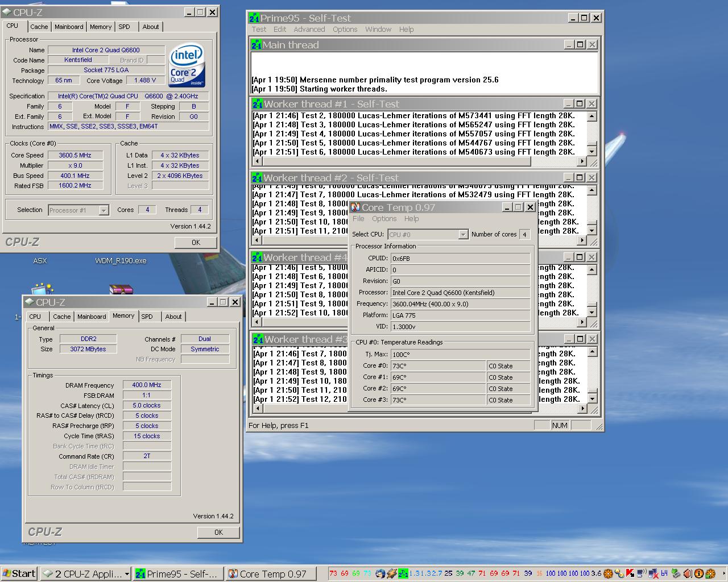This screenshot has height=582, width=728.
Task: Expand the grouped CPU-Z taskbar button arrow
Action: pos(126,574)
